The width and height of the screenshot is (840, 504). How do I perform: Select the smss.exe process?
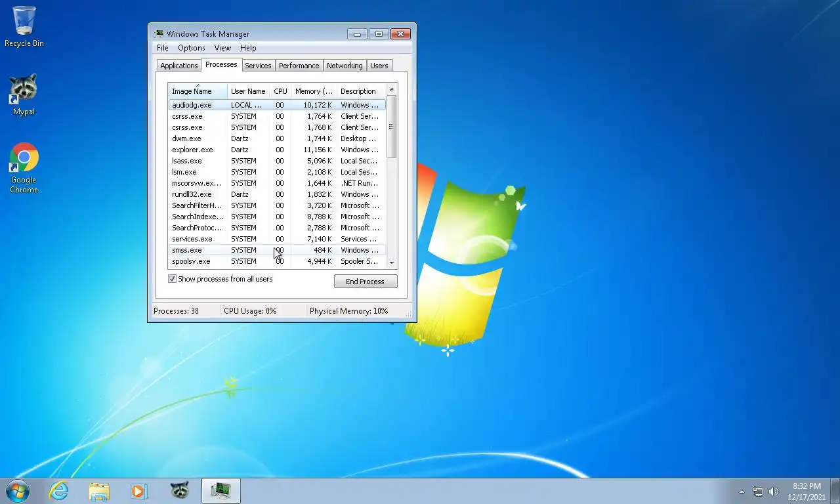(x=277, y=250)
